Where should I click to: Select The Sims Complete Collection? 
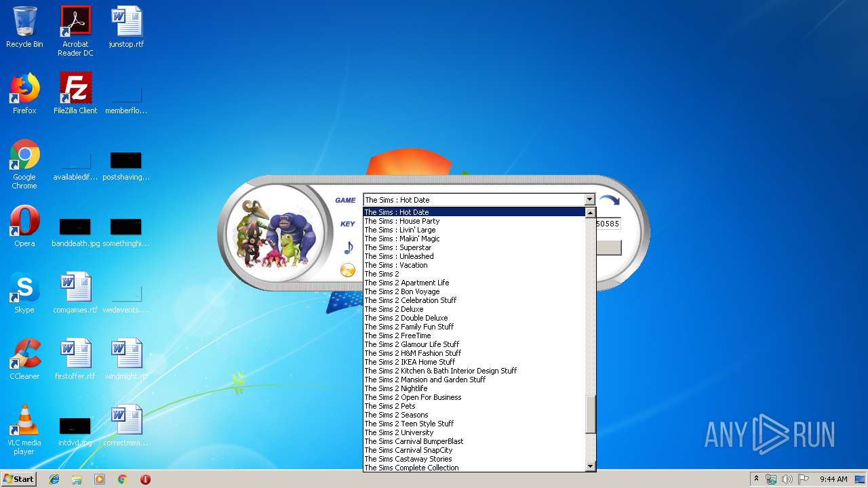[474, 468]
